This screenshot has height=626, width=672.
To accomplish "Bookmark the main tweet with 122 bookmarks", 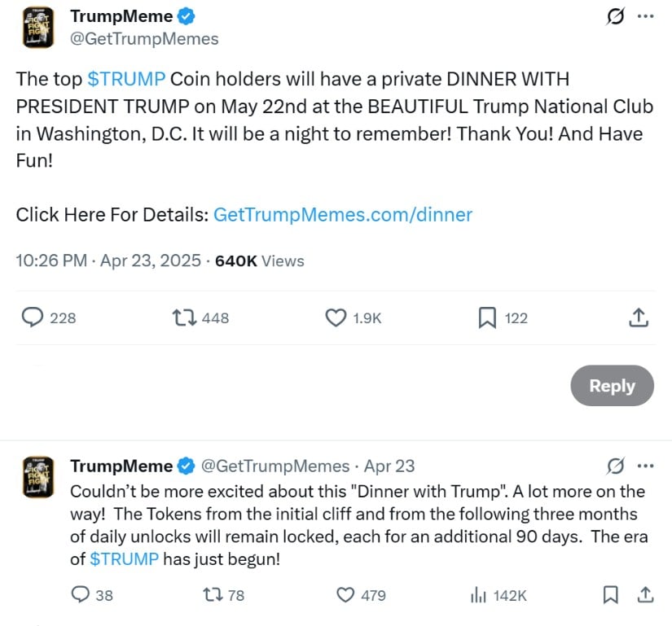I will (487, 317).
